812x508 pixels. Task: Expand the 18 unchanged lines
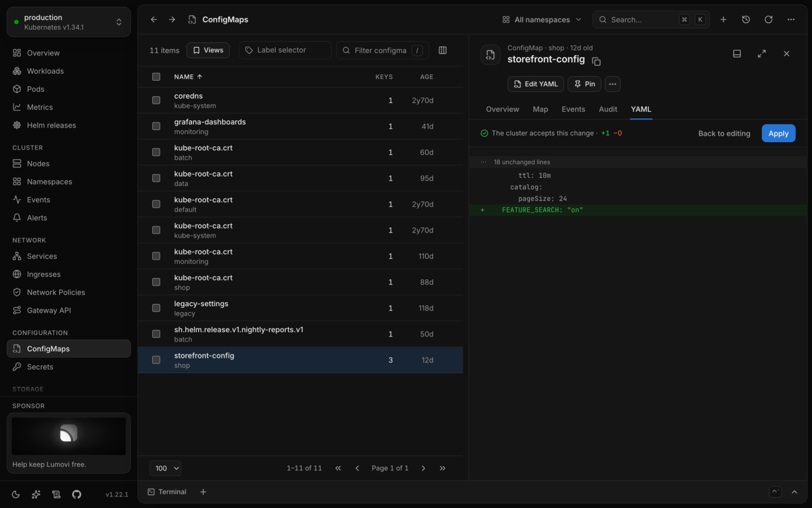pos(638,162)
